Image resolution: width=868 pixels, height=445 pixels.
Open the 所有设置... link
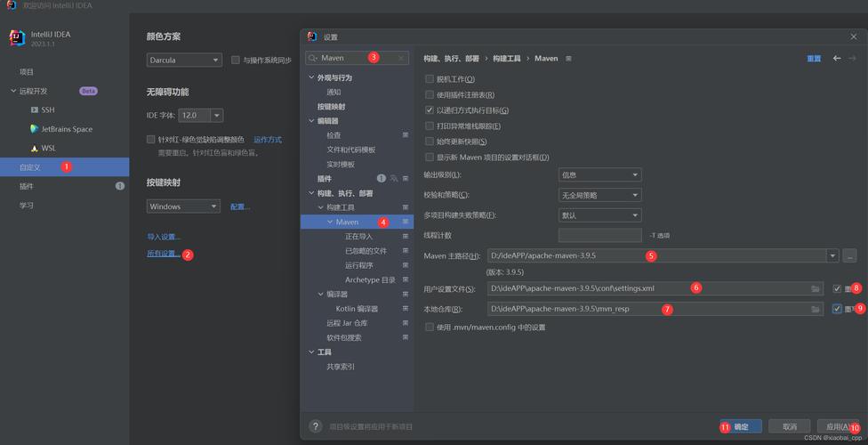(164, 254)
